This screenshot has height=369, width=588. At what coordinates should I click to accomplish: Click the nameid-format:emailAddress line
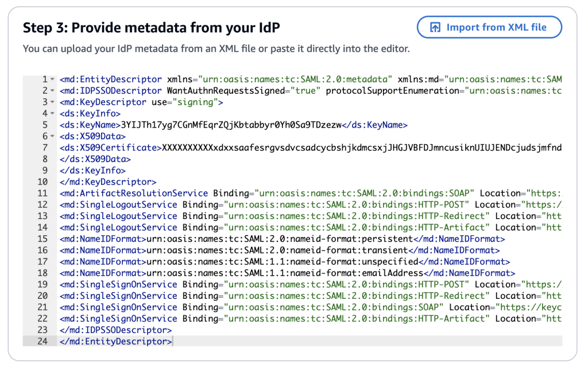pyautogui.click(x=287, y=273)
